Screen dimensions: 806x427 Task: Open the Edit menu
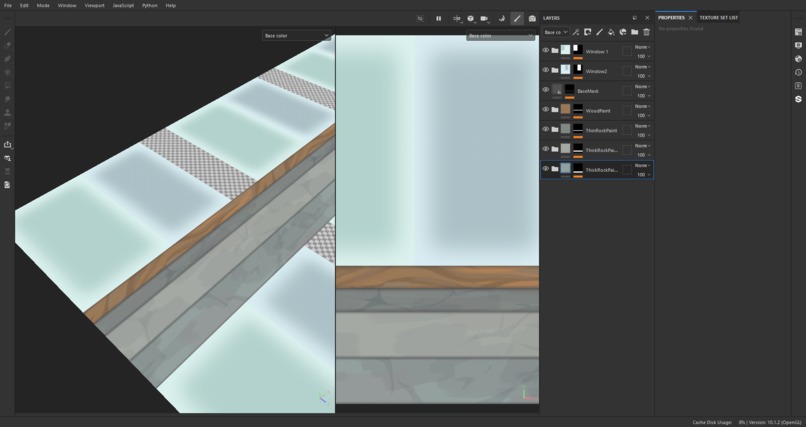click(x=24, y=5)
